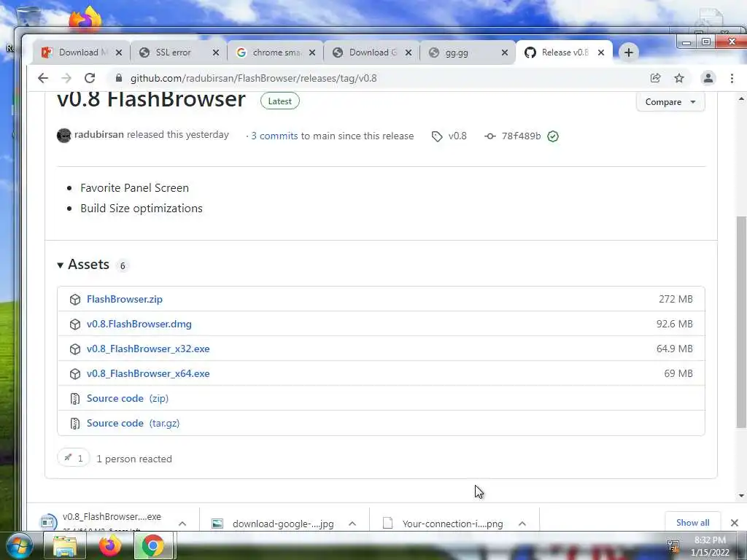747x560 pixels.
Task: Click the taskbar clock showing 8:32 PM
Action: [x=710, y=546]
